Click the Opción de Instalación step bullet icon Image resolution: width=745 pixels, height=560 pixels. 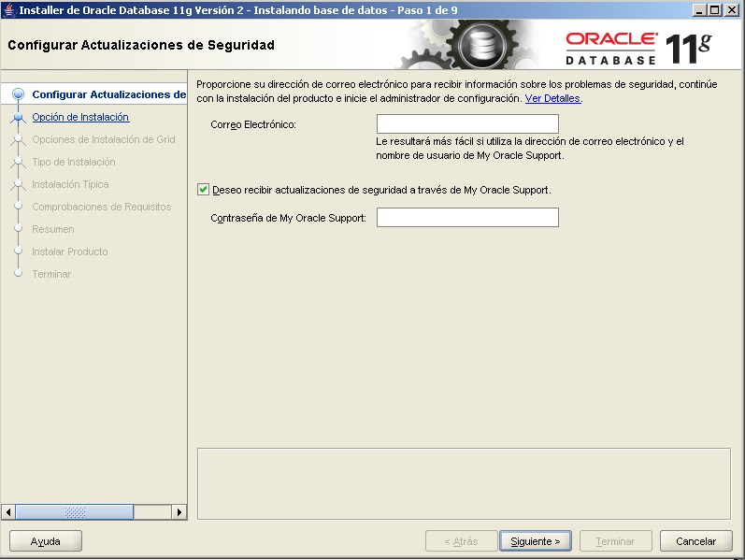coord(18,117)
